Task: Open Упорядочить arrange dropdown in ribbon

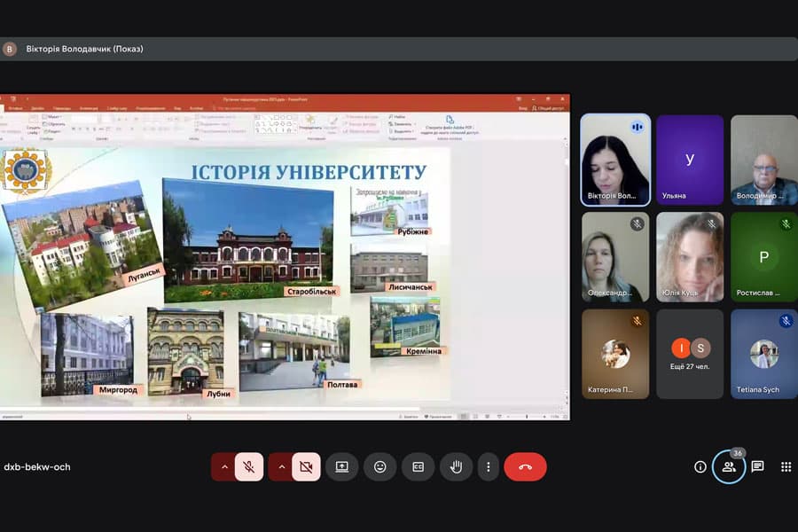Action: (310, 123)
